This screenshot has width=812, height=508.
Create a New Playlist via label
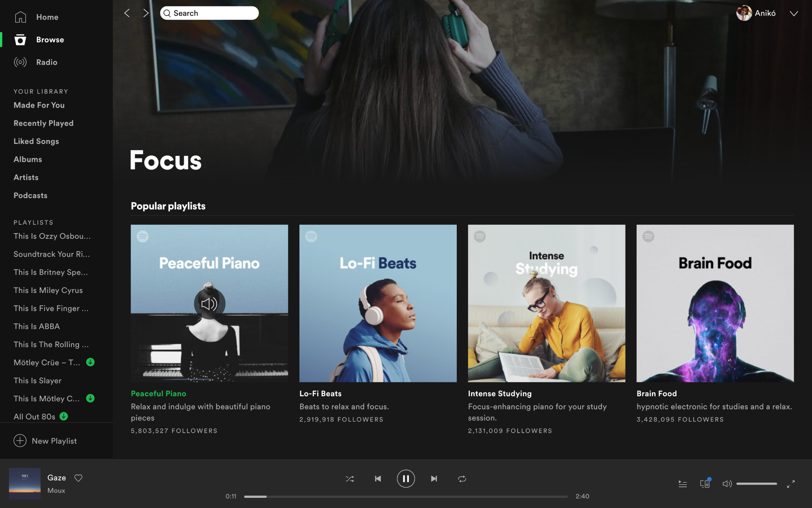55,441
